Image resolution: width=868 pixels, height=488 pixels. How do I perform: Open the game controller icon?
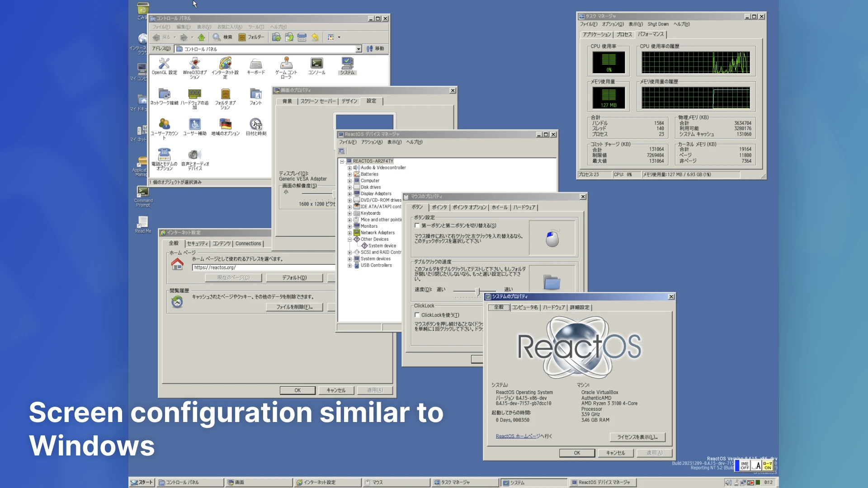[x=286, y=64]
